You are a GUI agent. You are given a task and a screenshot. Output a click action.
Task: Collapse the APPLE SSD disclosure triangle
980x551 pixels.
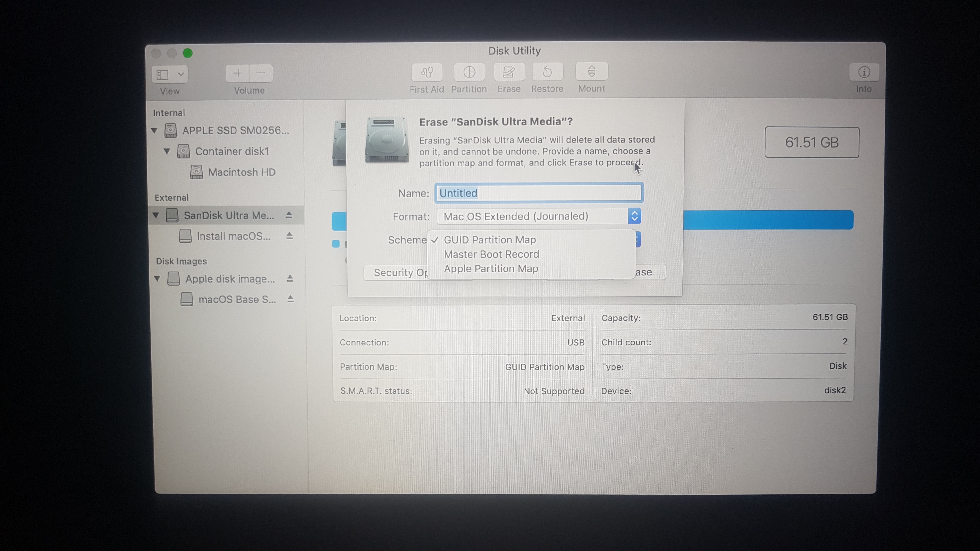[x=154, y=130]
